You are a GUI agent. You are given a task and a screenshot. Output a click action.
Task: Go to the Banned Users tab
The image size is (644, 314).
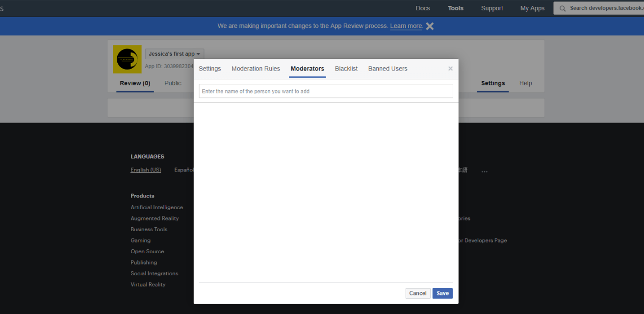388,69
